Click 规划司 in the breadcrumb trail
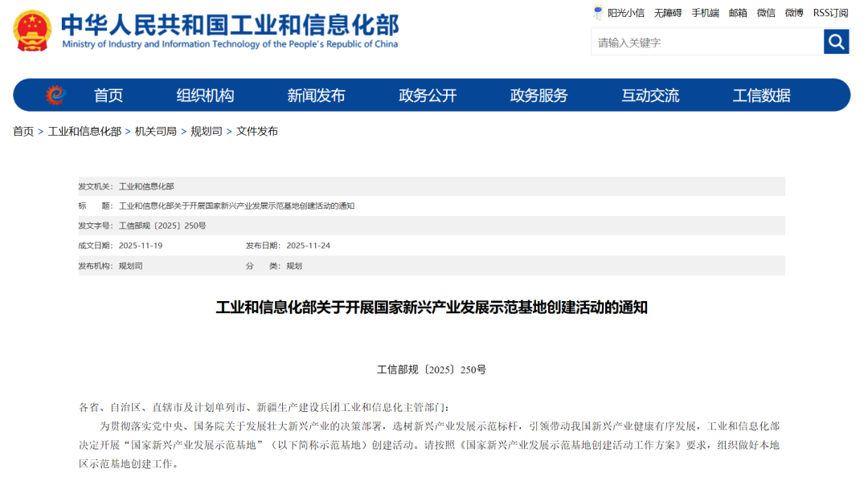 206,131
